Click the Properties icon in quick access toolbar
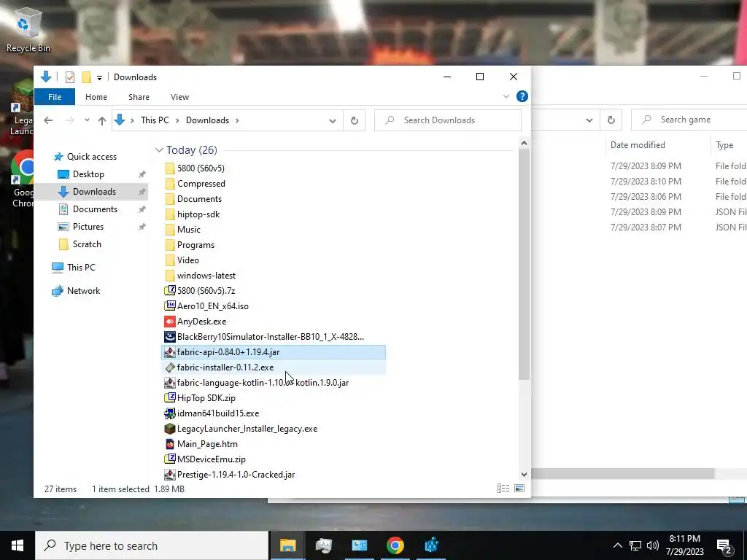This screenshot has width=747, height=560. [x=69, y=77]
